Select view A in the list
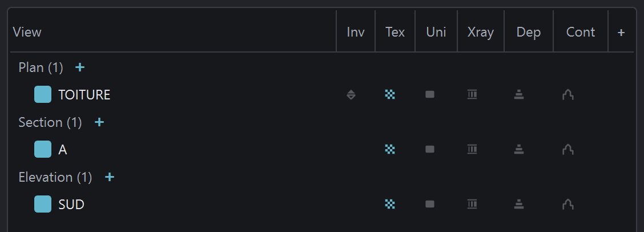644x232 pixels. (x=63, y=150)
